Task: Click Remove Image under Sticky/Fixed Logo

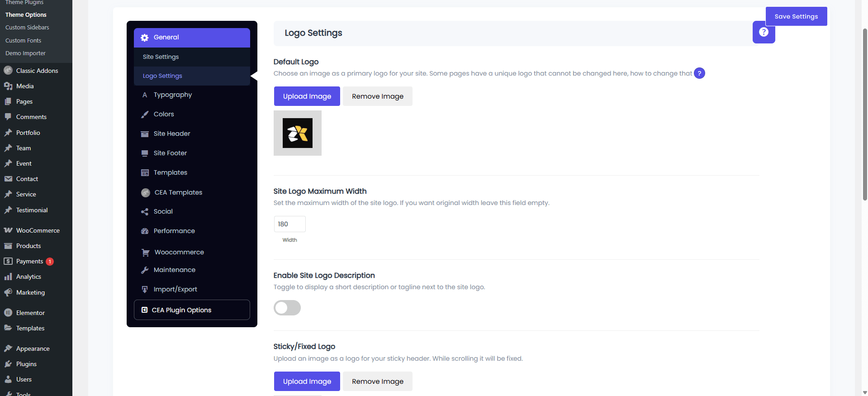Action: (377, 382)
